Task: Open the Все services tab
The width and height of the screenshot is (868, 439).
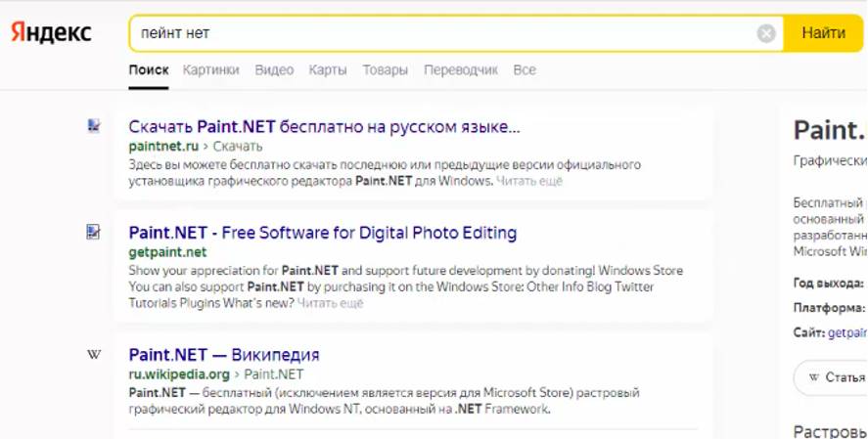Action: pyautogui.click(x=525, y=70)
